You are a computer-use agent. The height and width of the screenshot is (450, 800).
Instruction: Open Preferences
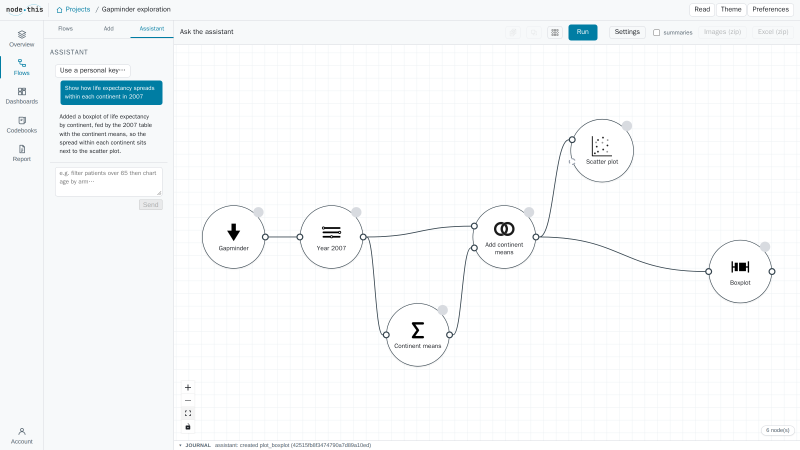(x=770, y=10)
